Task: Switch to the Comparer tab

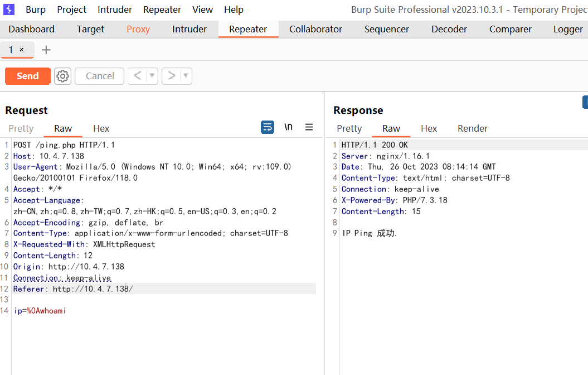Action: pos(511,29)
